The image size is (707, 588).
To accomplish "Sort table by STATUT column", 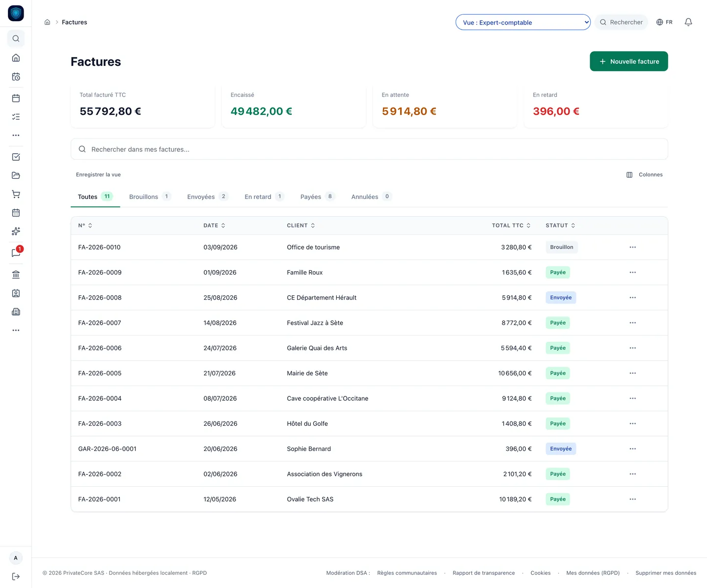I will (x=561, y=225).
